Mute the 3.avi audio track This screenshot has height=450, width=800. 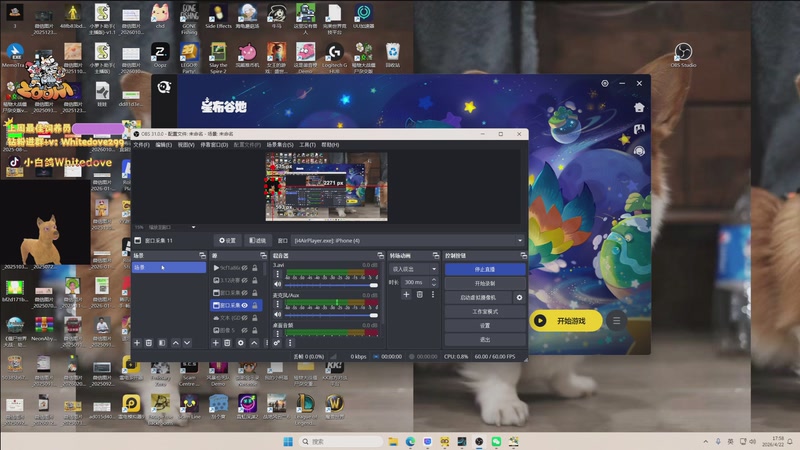click(x=278, y=285)
